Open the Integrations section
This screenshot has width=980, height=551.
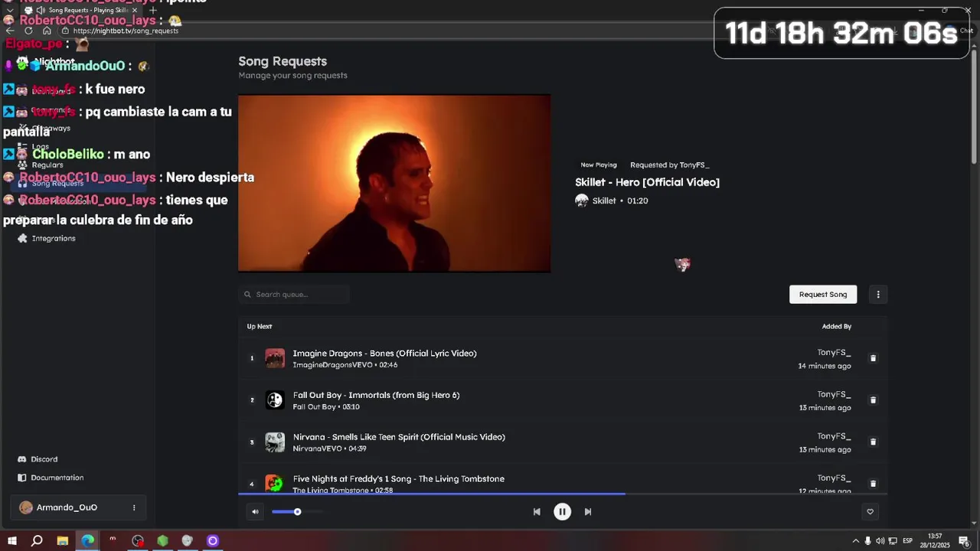point(54,238)
